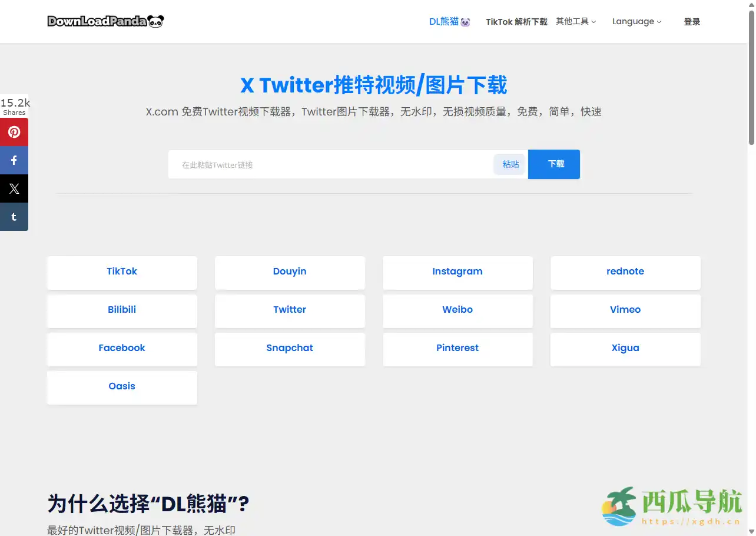Click the Pinterest share icon in sidebar
Screen dimensions: 756x536
click(x=14, y=131)
